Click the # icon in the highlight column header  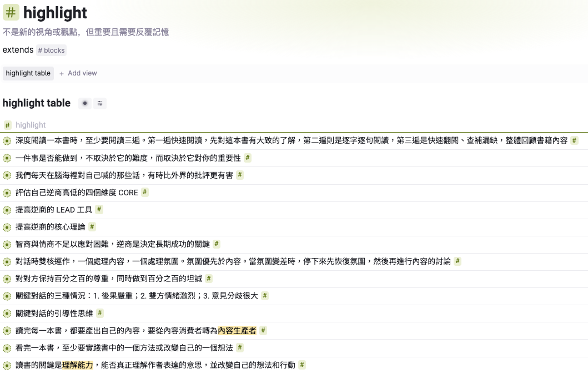click(x=8, y=125)
